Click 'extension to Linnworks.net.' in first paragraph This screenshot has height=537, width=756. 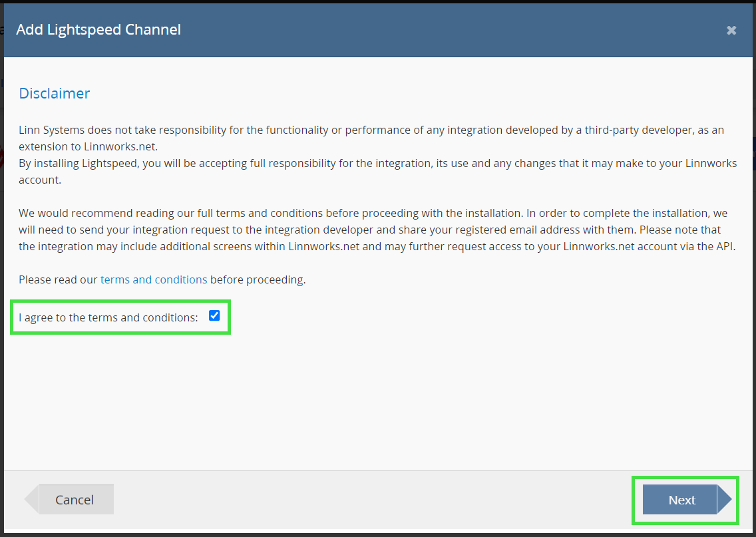pos(88,146)
